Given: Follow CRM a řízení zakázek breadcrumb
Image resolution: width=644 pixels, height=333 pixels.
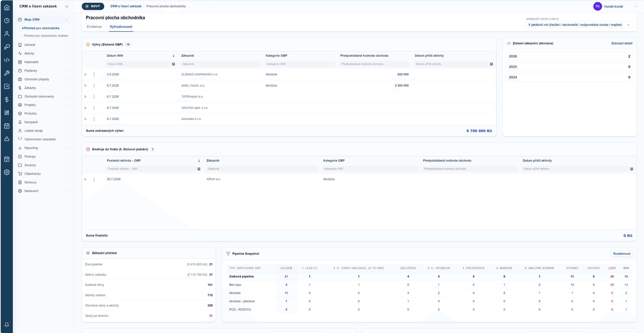Looking at the screenshot, I should click(x=126, y=6).
